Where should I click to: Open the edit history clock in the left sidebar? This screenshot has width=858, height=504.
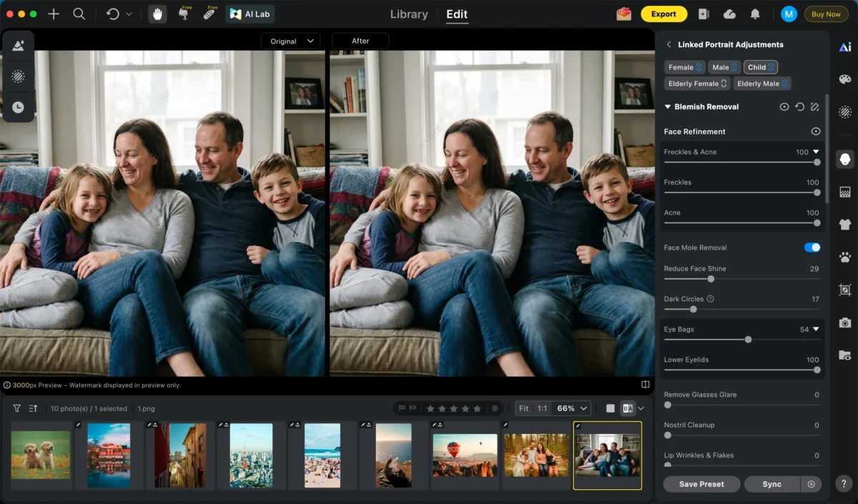click(19, 108)
